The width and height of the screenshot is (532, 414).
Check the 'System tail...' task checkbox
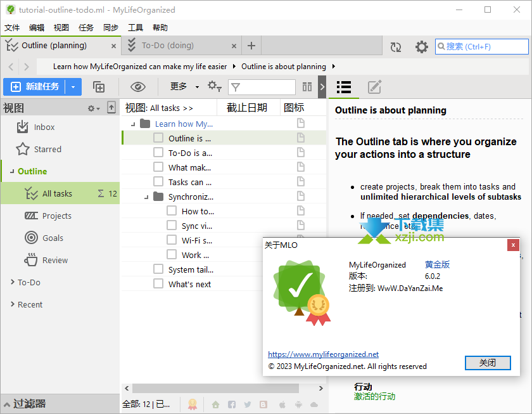click(x=158, y=269)
